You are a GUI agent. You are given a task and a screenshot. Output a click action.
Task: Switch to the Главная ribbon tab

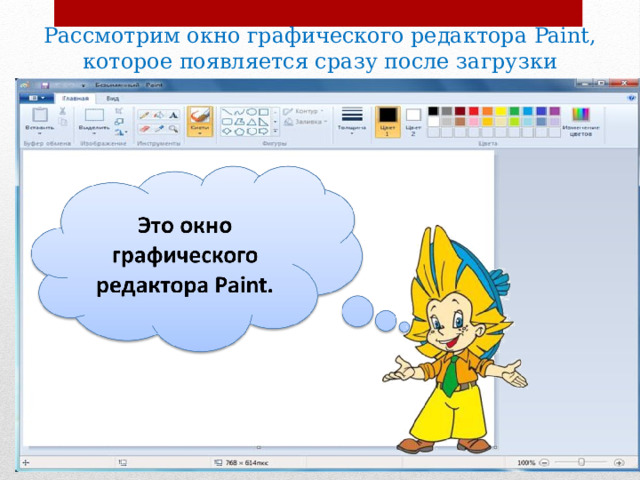coord(75,98)
